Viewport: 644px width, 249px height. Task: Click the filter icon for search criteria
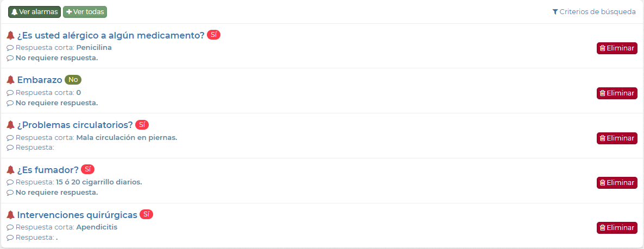tap(555, 12)
